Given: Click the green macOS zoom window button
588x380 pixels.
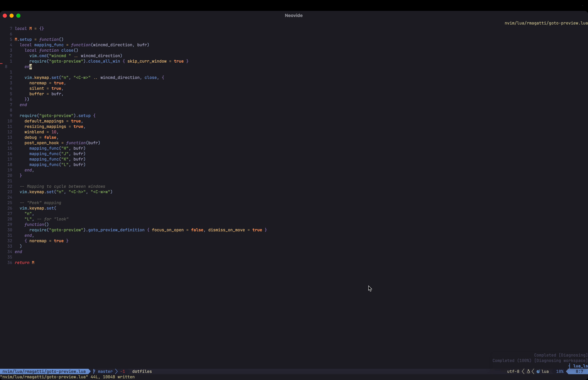Looking at the screenshot, I should tap(19, 15).
